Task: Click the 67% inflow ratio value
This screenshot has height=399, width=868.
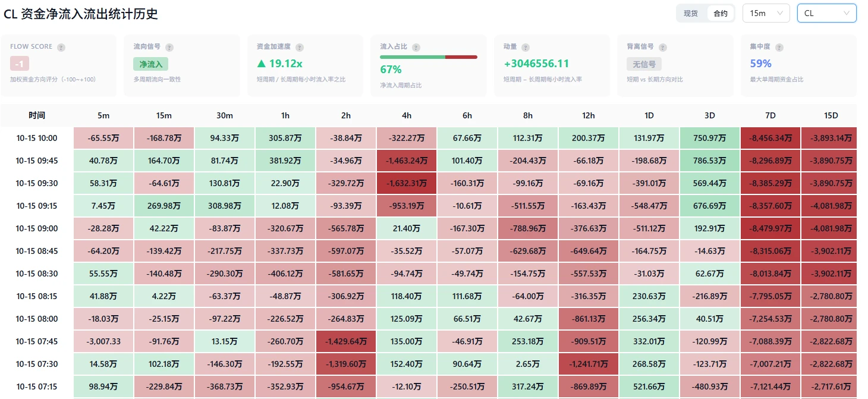Action: tap(391, 70)
